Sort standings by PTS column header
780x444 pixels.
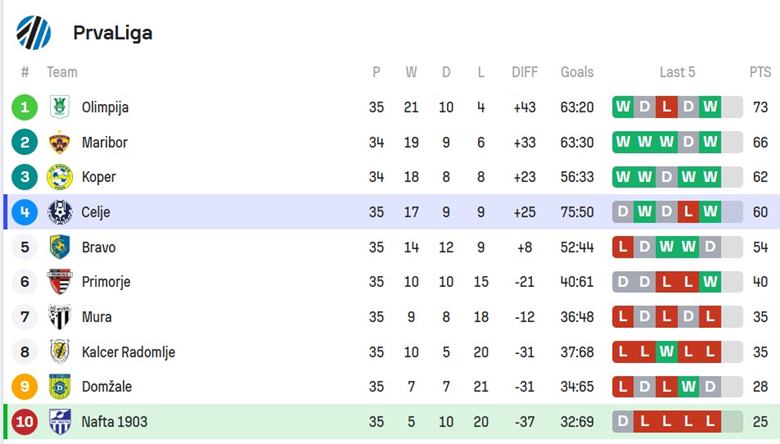click(760, 73)
